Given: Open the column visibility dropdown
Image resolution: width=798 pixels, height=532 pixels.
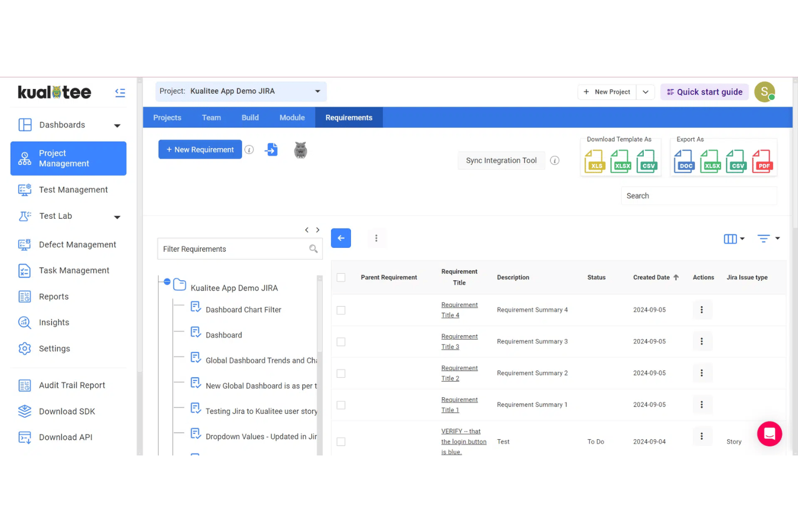Looking at the screenshot, I should 734,239.
